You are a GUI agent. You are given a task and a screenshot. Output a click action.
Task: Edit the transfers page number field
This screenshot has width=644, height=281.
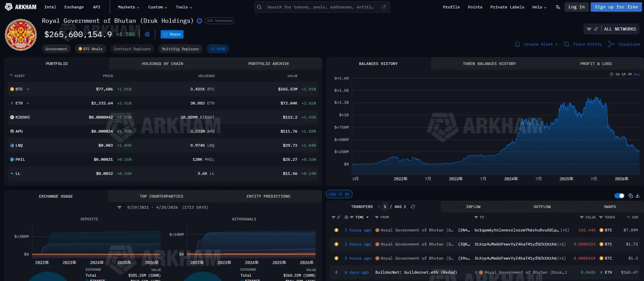(x=385, y=207)
